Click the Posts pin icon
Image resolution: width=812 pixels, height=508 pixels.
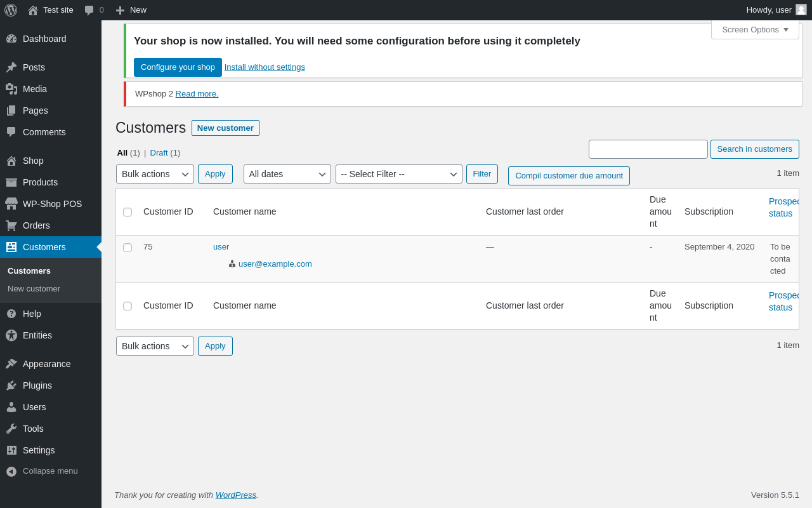tap(11, 67)
